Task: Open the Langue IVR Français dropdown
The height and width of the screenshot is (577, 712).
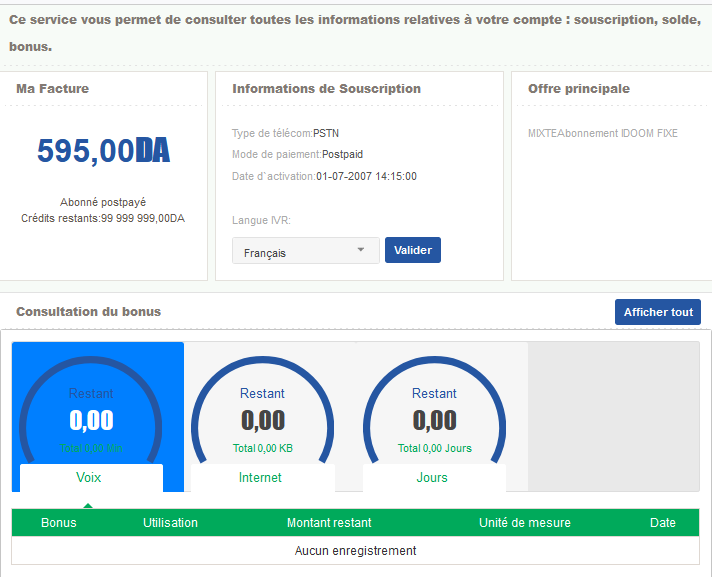Action: 305,251
